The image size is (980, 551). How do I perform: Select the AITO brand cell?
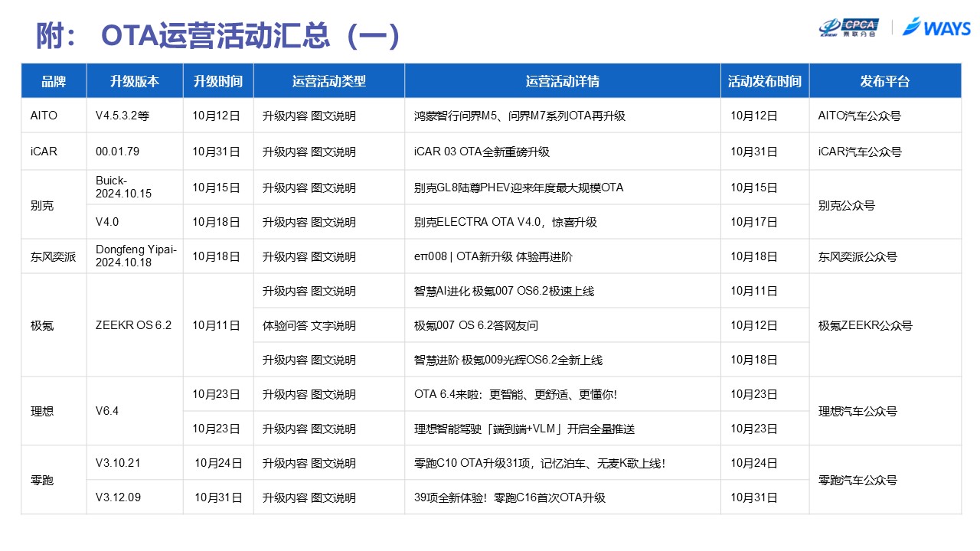54,116
